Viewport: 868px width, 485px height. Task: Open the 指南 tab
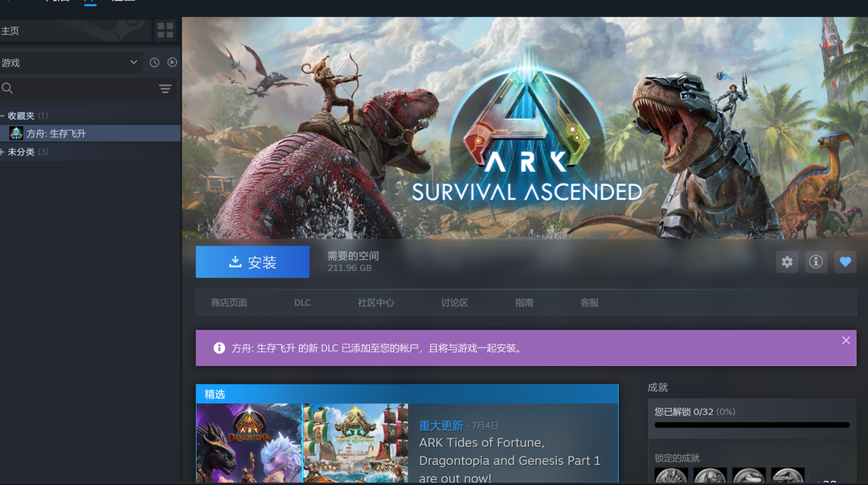coord(524,302)
